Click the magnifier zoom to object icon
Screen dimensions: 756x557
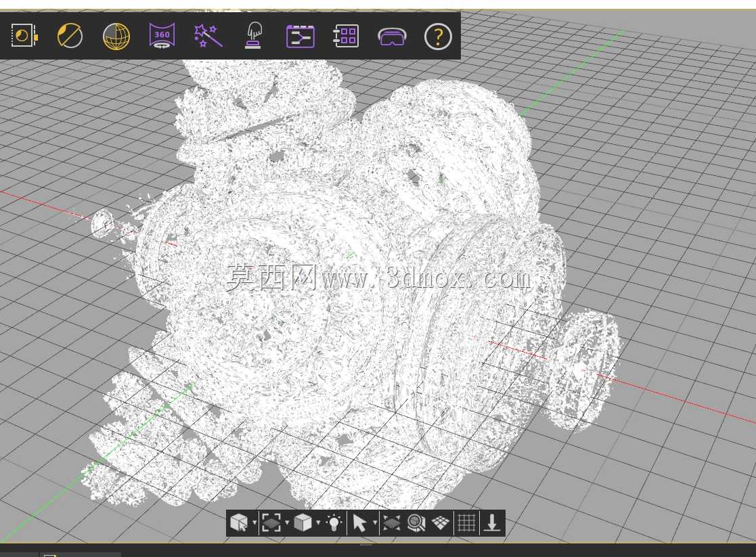point(416,522)
